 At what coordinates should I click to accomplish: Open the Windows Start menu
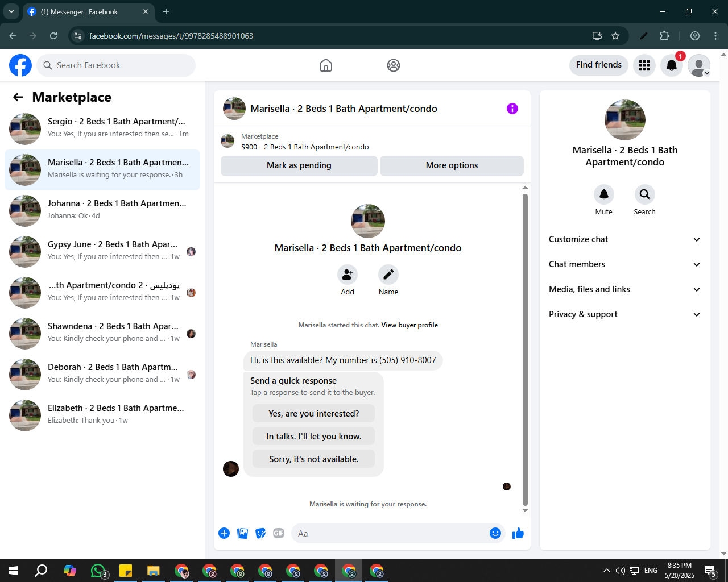point(14,571)
